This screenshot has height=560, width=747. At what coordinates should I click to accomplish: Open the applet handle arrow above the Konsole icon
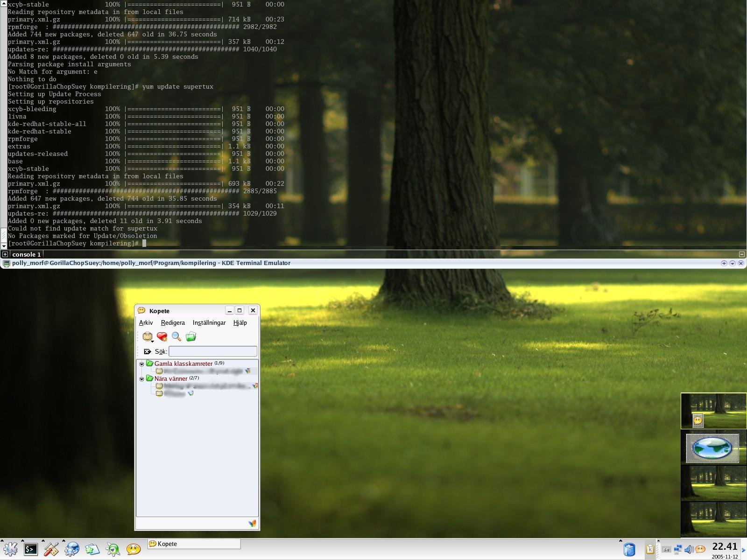click(x=22, y=540)
